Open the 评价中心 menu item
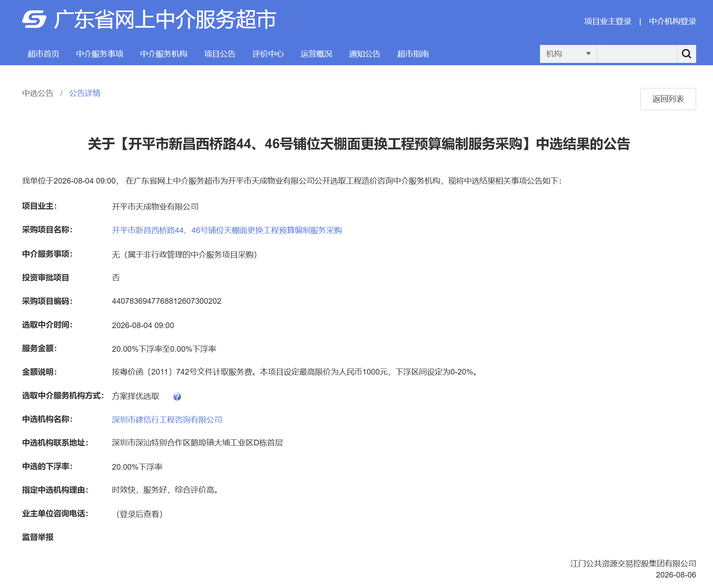This screenshot has width=713, height=588. click(x=268, y=54)
